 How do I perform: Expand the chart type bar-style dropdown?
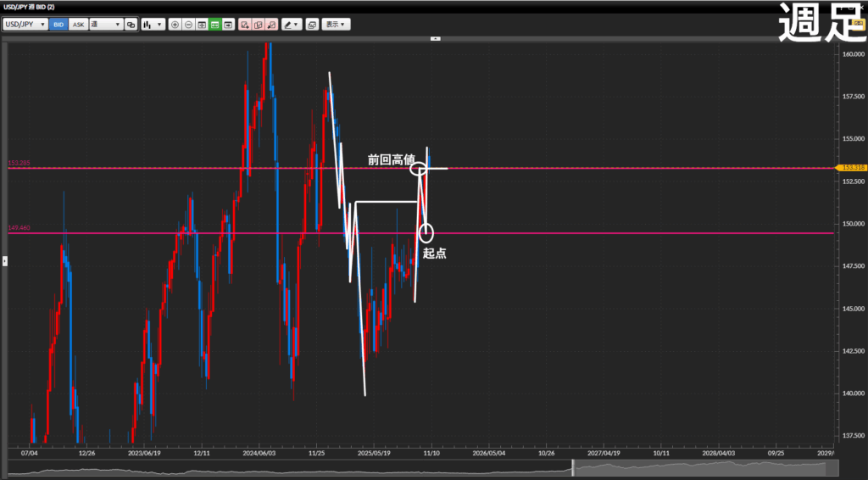coord(153,25)
